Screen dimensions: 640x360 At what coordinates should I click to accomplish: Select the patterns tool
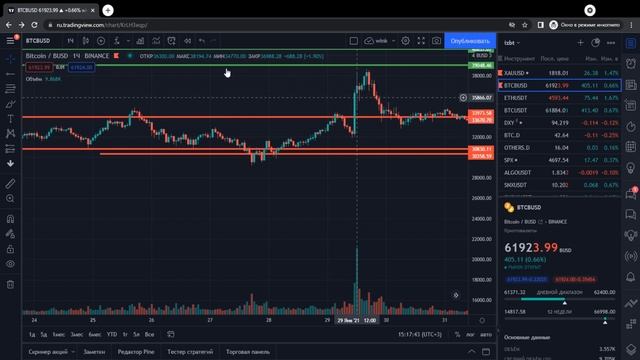(x=10, y=133)
